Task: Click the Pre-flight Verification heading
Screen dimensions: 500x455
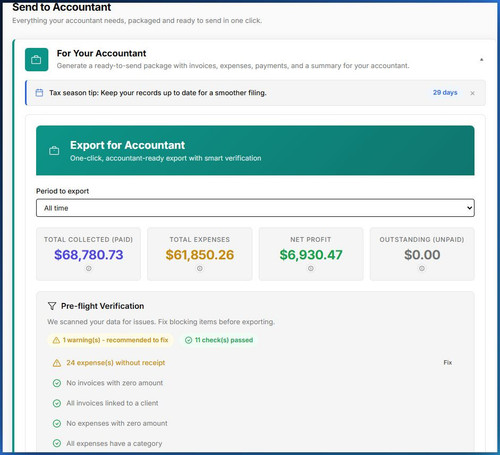Action: click(x=103, y=306)
